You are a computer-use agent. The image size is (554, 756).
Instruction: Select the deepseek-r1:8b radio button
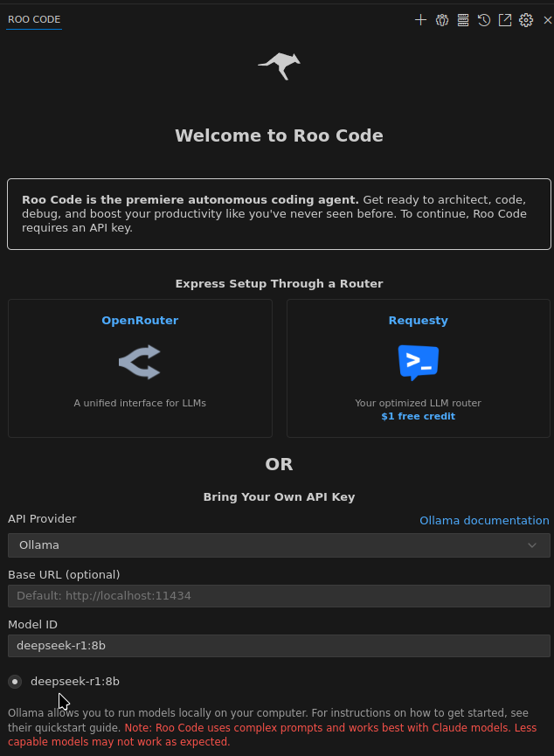point(15,681)
